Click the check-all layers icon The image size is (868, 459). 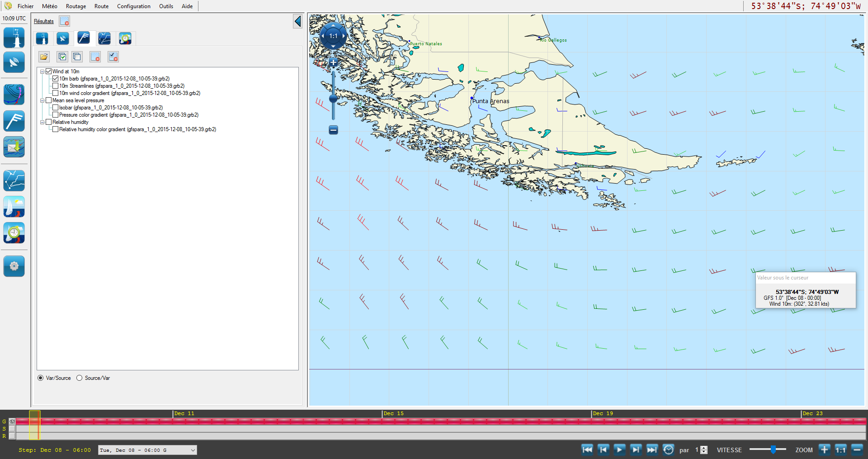coord(62,57)
